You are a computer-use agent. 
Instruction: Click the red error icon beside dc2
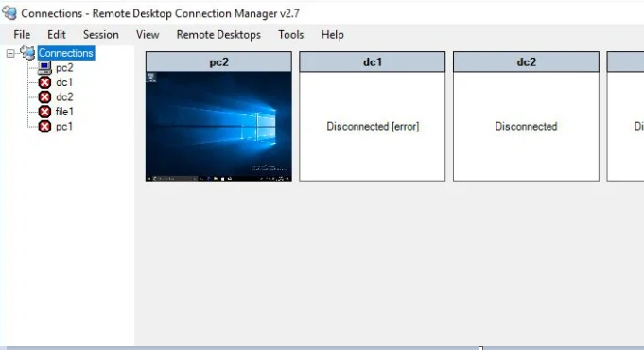[44, 96]
